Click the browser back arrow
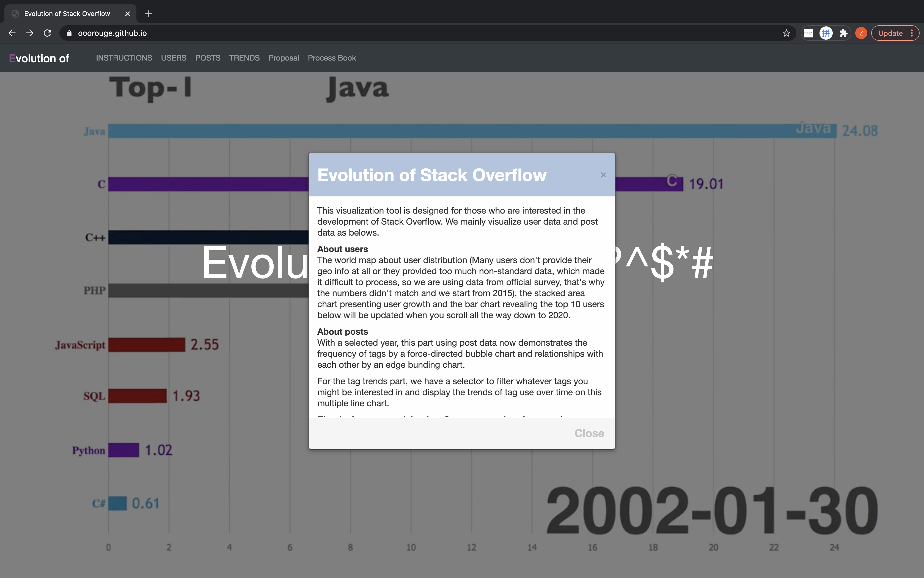 (x=12, y=33)
